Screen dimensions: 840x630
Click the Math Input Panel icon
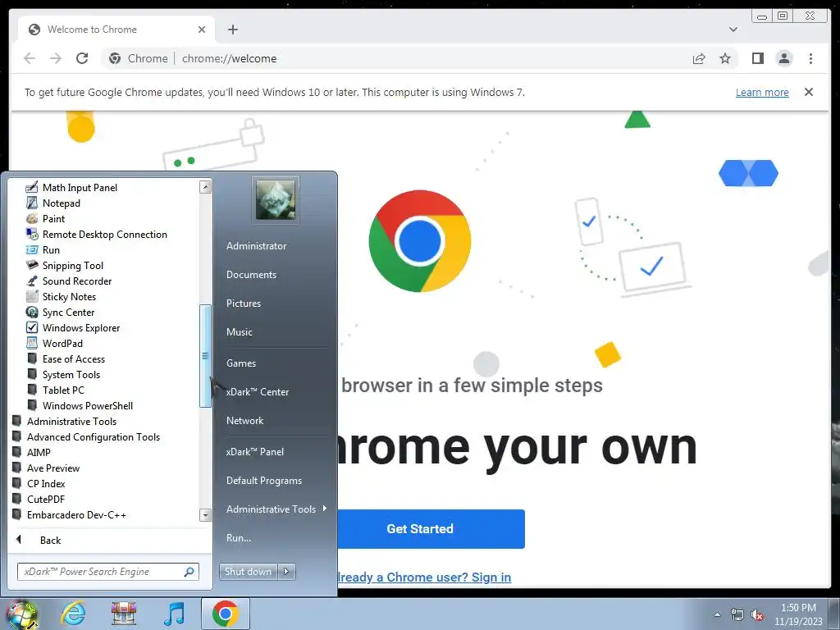32,188
